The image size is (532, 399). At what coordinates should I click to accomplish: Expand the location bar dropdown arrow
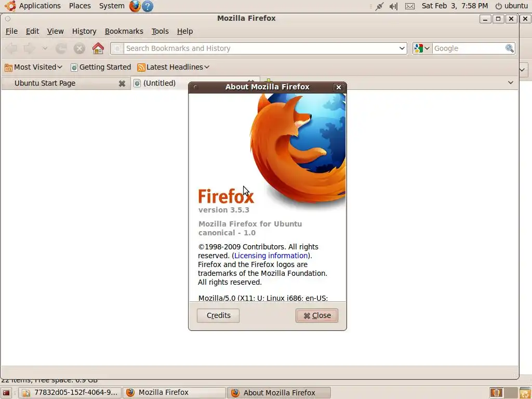click(x=402, y=48)
